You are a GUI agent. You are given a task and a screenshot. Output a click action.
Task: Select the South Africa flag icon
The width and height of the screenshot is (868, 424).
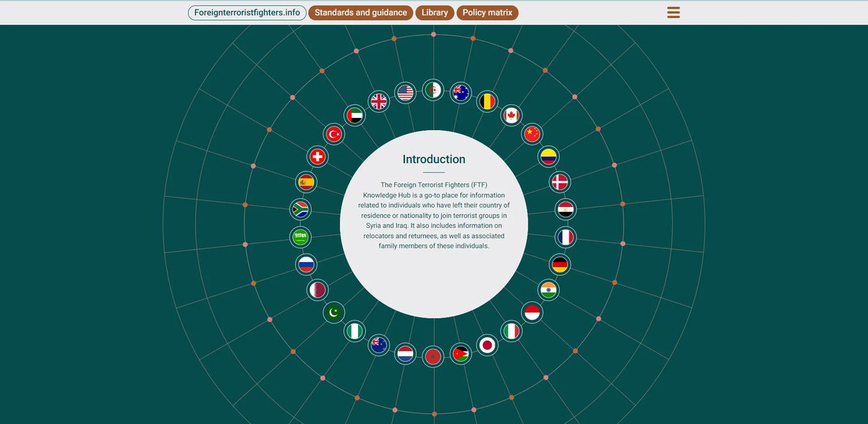(300, 210)
